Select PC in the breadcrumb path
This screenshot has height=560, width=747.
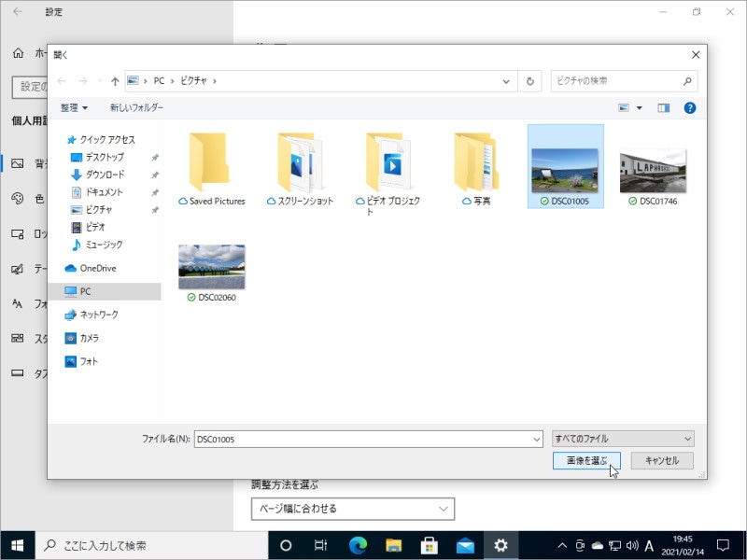(x=159, y=81)
